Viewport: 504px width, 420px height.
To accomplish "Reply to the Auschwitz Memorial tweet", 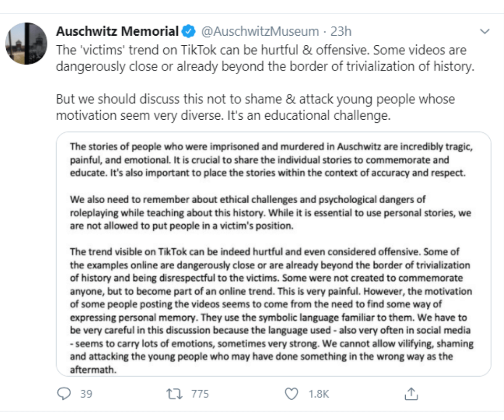I will [x=63, y=394].
